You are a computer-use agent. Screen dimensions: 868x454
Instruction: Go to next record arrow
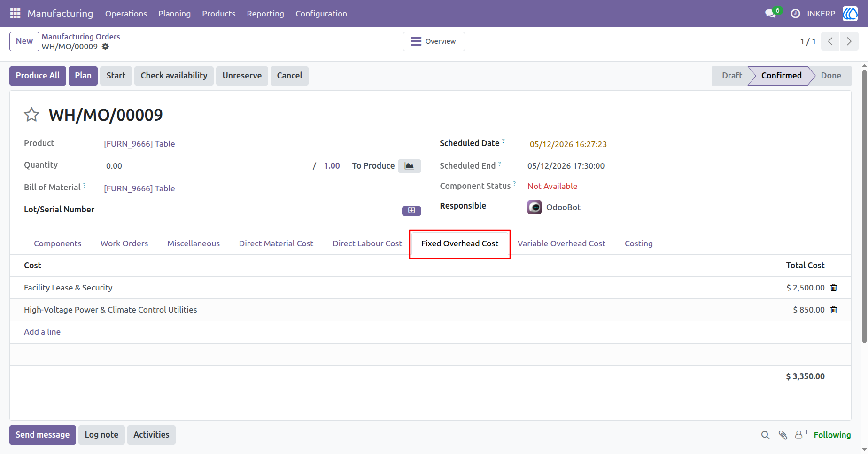pyautogui.click(x=849, y=41)
